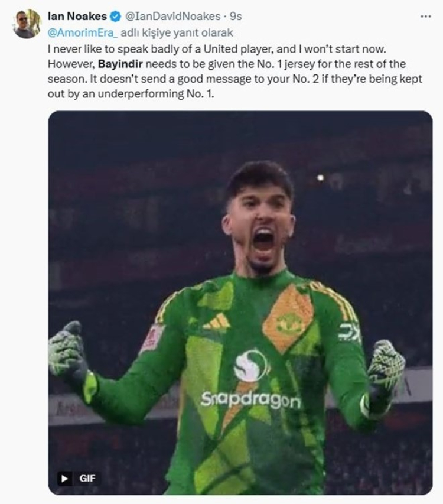Open the Ian Noakes display name link
Viewport: 443px width, 504px height.
77,17
